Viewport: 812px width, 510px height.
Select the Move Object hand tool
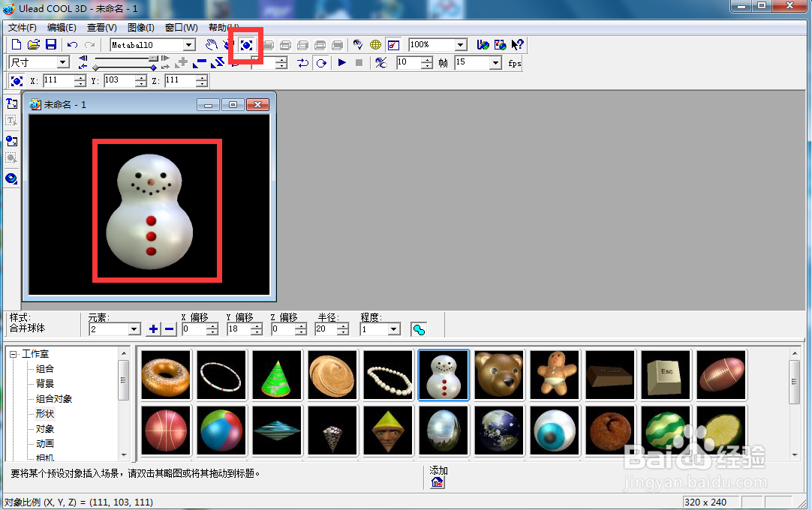point(212,45)
